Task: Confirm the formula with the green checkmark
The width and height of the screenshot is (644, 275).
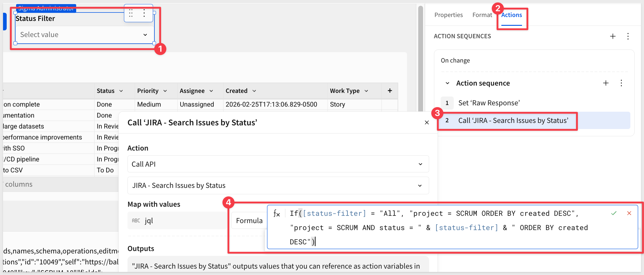Action: (x=614, y=213)
